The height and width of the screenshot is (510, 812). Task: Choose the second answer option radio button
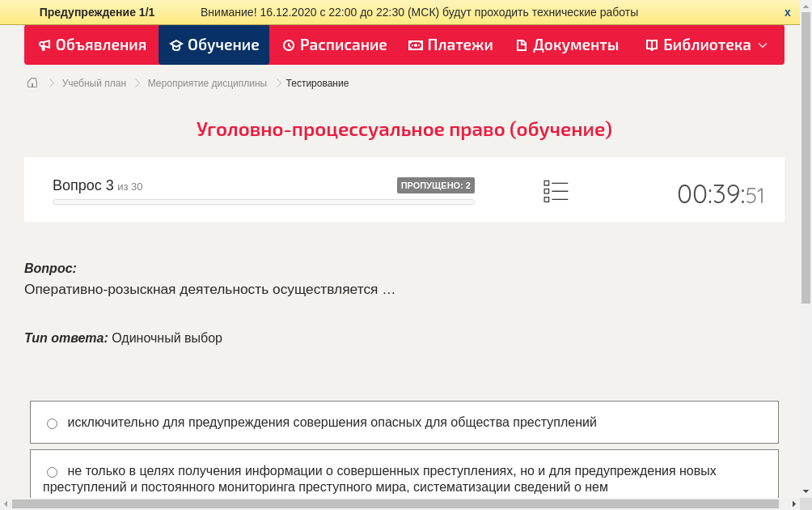tap(52, 471)
